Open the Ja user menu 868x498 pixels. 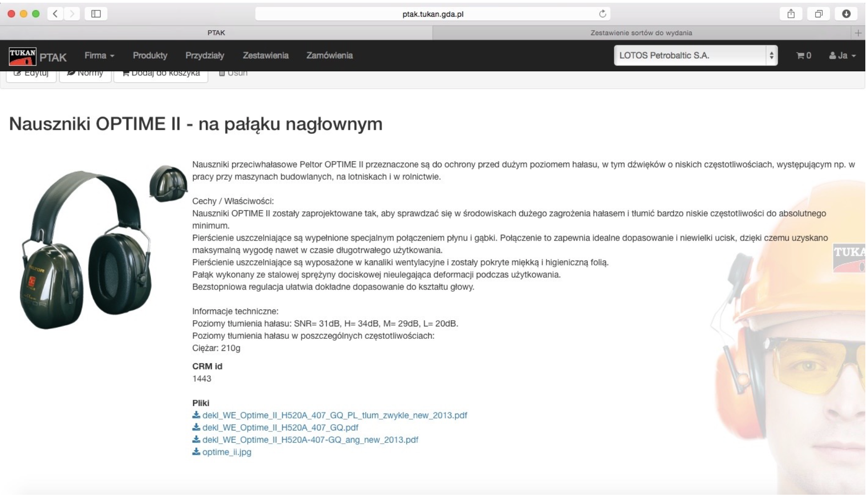coord(843,56)
